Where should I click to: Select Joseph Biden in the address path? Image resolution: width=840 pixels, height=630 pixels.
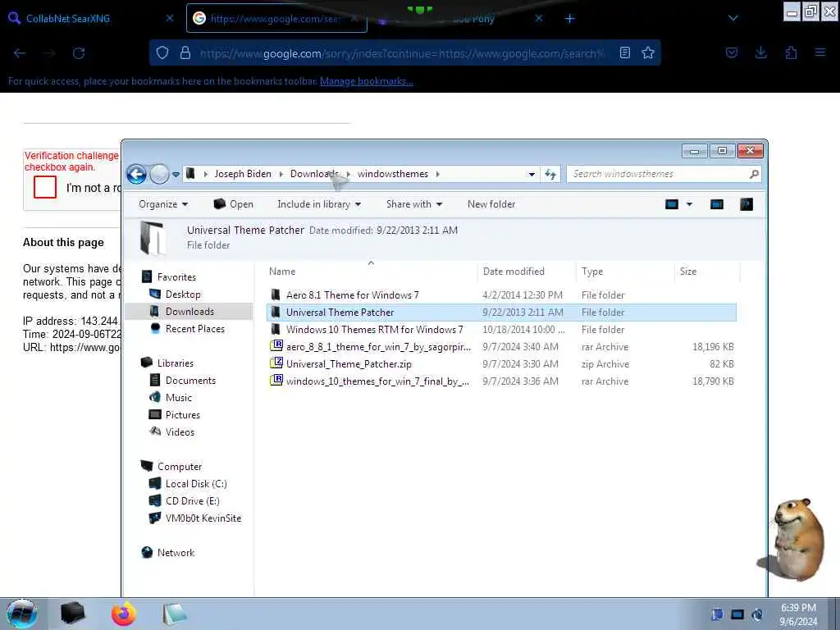[x=243, y=174]
